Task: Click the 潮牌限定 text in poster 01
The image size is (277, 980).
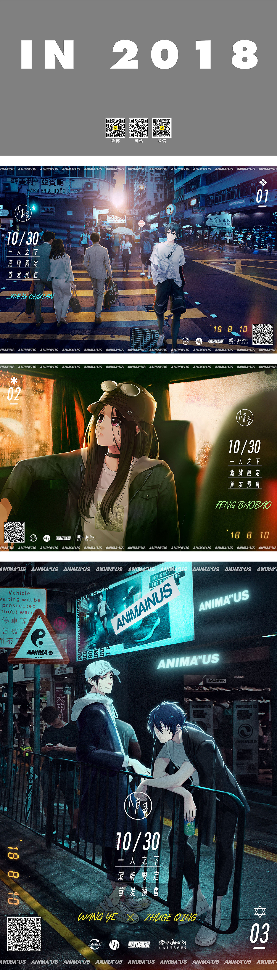Action: pos(23,263)
